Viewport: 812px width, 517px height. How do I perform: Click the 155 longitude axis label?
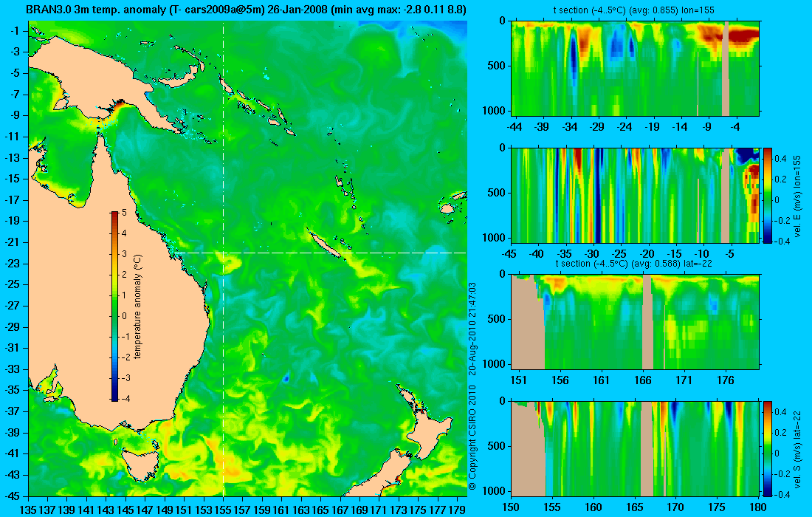[x=223, y=510]
